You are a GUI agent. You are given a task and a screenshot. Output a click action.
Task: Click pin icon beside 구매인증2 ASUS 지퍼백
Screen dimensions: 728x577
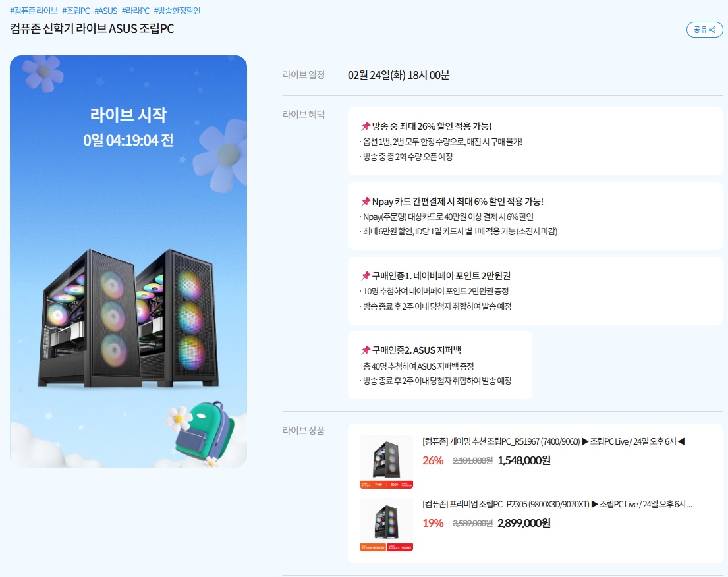(x=366, y=350)
